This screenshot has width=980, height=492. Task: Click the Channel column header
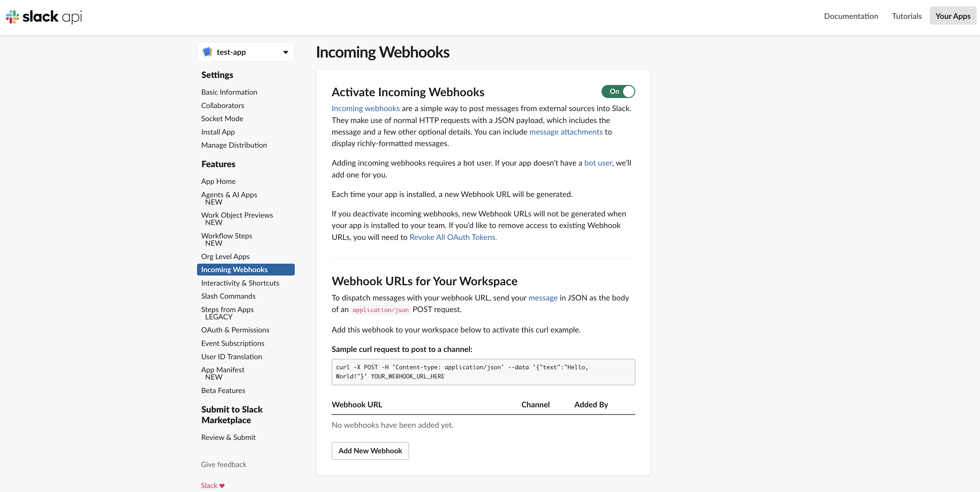[x=535, y=405]
